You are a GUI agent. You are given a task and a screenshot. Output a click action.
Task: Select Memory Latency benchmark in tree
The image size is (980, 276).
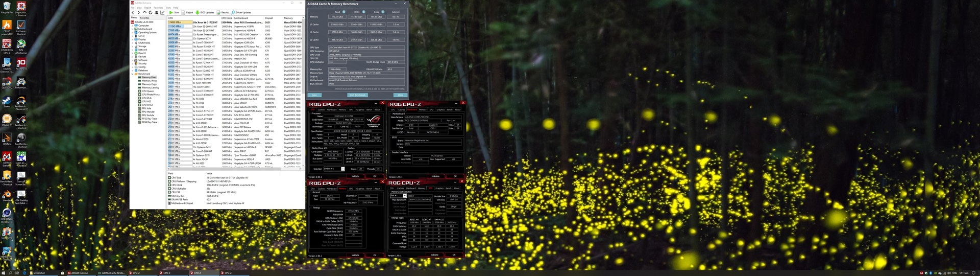[x=150, y=88]
